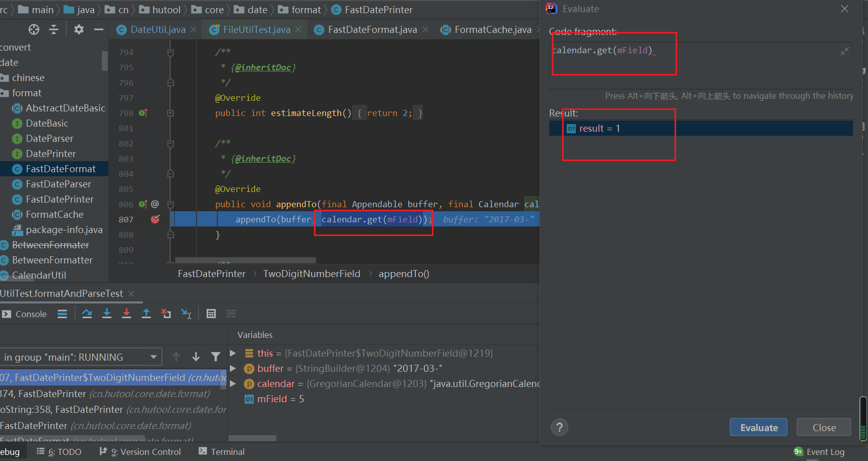Open the Evaluate Expression calculator icon

(x=211, y=314)
